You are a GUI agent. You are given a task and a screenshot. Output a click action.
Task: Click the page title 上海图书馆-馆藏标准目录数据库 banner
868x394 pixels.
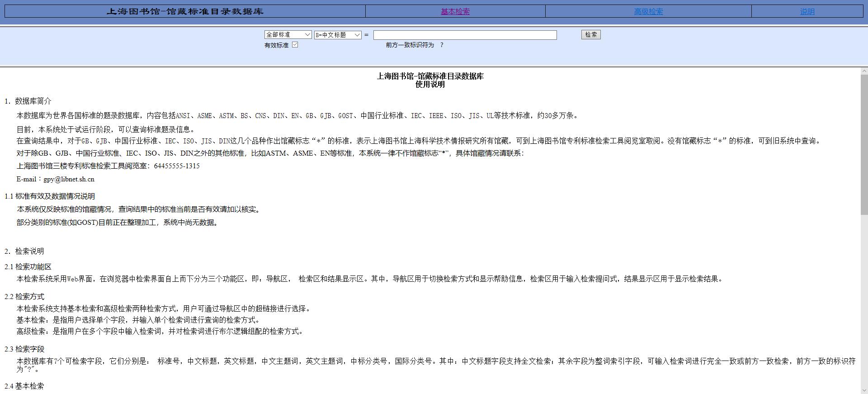[185, 12]
